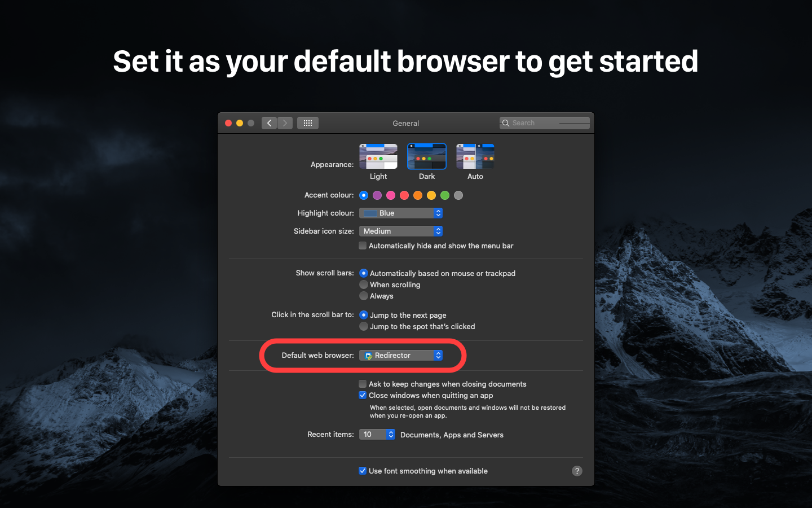This screenshot has height=508, width=812.
Task: Open the Default web browser Redirector dropdown
Action: (x=401, y=355)
